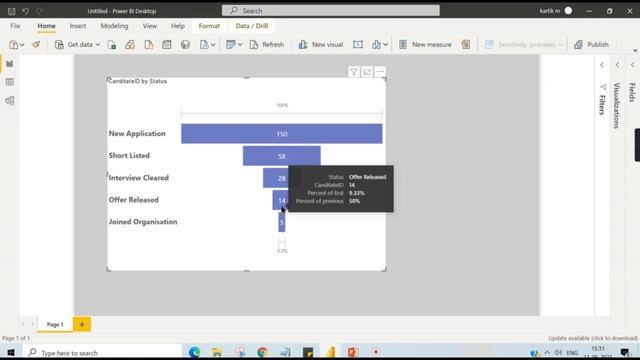
Task: Open More options ellipsis on the visual
Action: tap(380, 72)
